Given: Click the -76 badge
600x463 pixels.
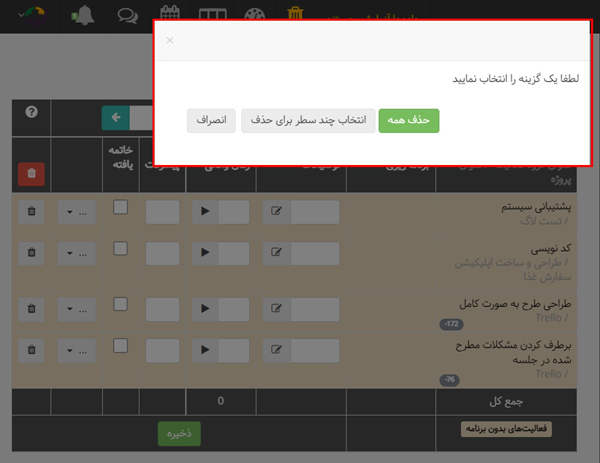Looking at the screenshot, I should click(x=450, y=380).
